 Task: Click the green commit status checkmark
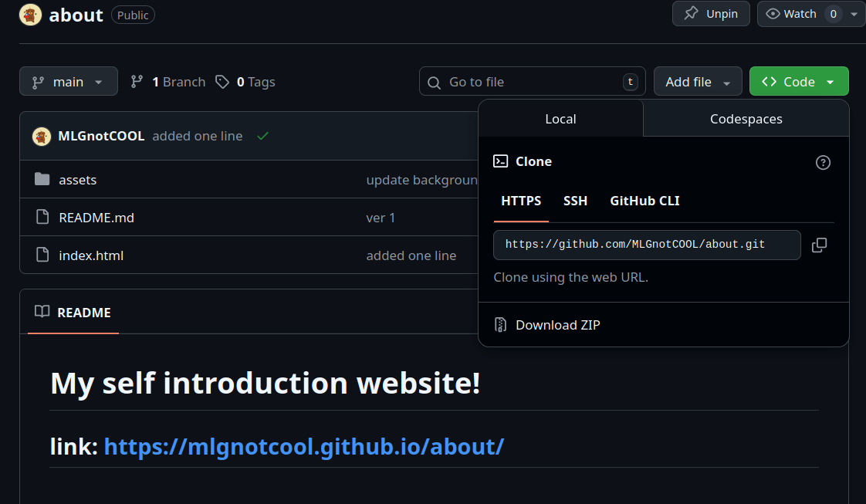point(263,136)
